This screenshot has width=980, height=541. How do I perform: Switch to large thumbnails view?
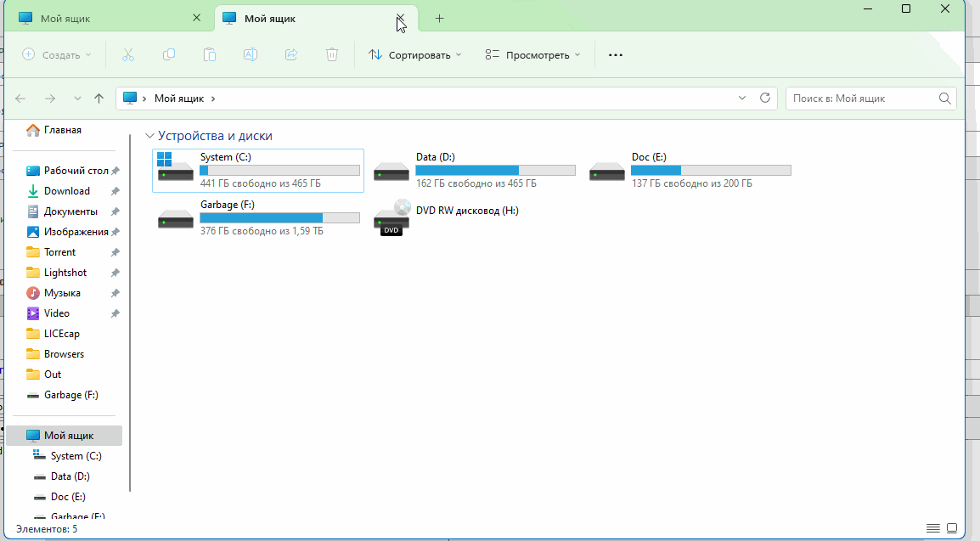(952, 528)
